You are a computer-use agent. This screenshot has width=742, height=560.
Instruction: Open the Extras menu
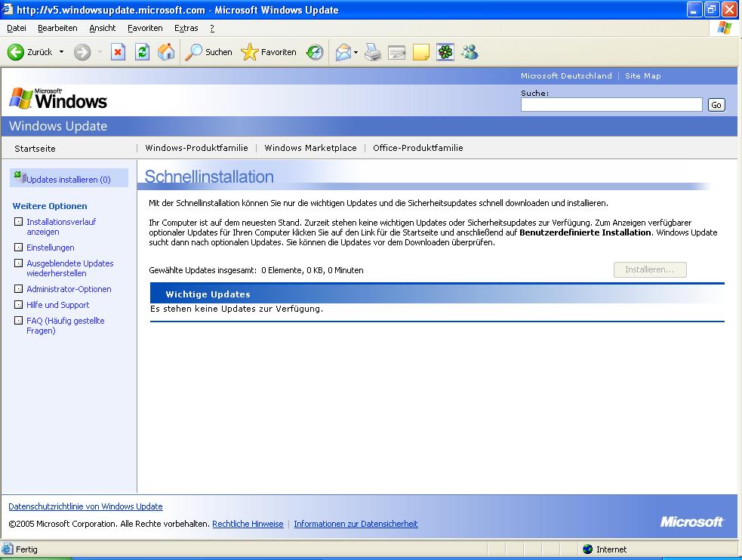pos(186,29)
